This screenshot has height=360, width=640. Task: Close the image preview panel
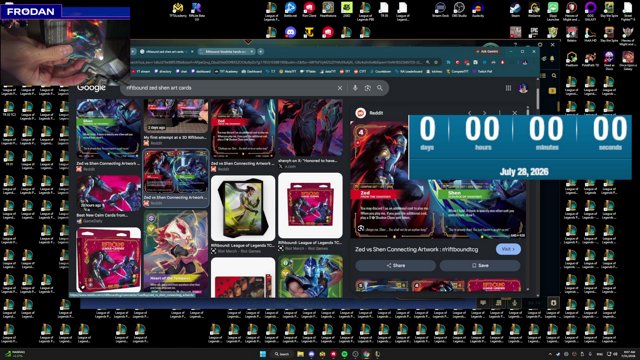click(515, 113)
